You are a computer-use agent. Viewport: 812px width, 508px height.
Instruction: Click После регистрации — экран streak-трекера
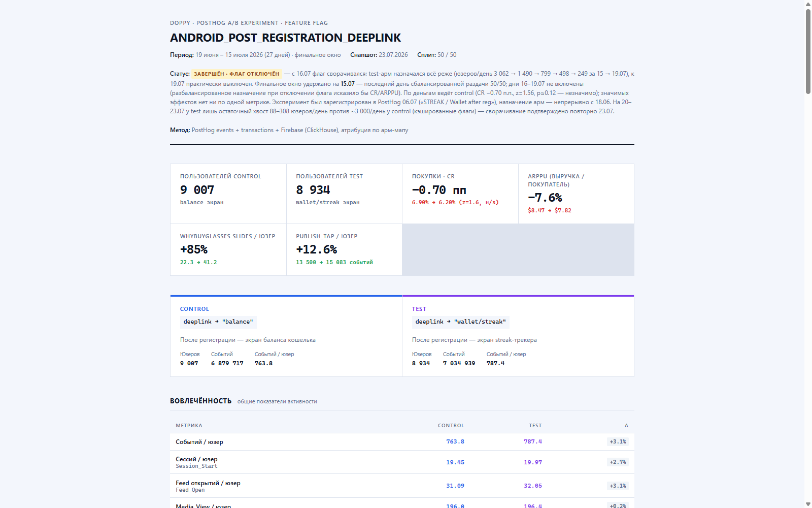[x=475, y=340]
